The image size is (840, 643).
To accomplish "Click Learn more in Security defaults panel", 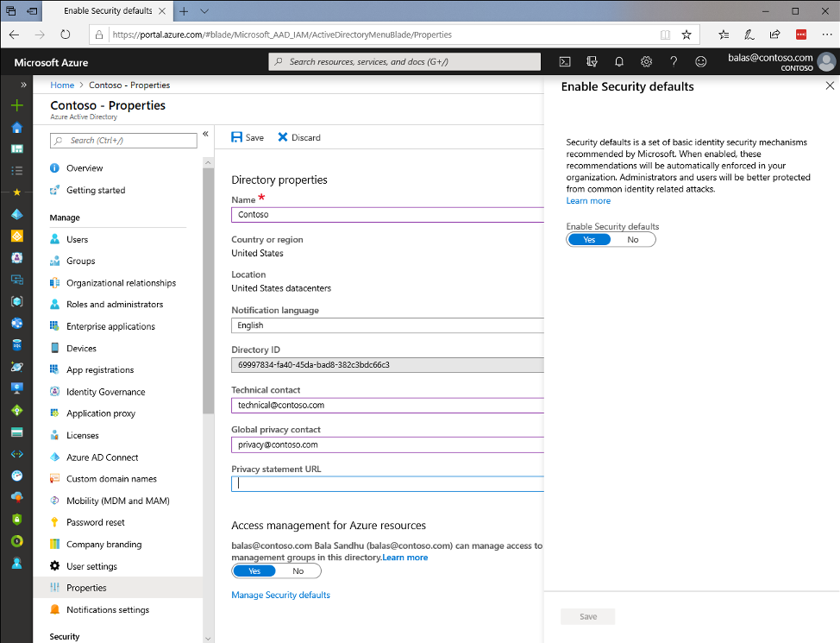I will point(588,201).
